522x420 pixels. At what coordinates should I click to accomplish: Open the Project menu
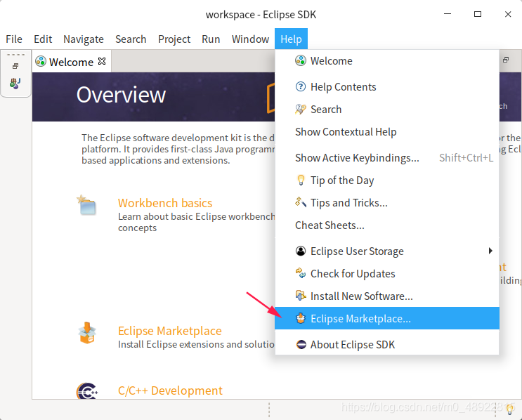pos(174,39)
